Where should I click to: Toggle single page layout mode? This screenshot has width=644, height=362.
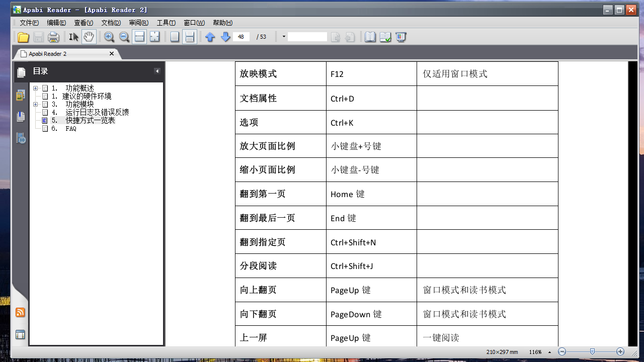click(x=174, y=36)
